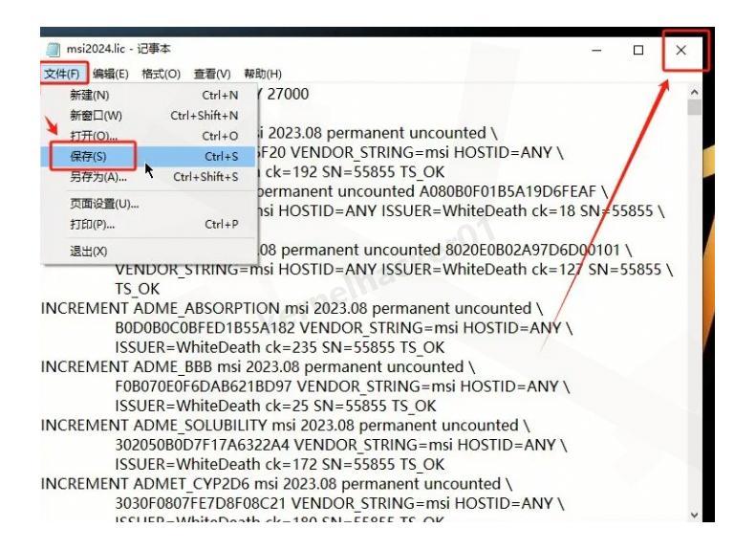Click the line ISSUER=WhiteDeath ck=235 SN=55855
The height and width of the screenshot is (550, 756).
point(280,347)
